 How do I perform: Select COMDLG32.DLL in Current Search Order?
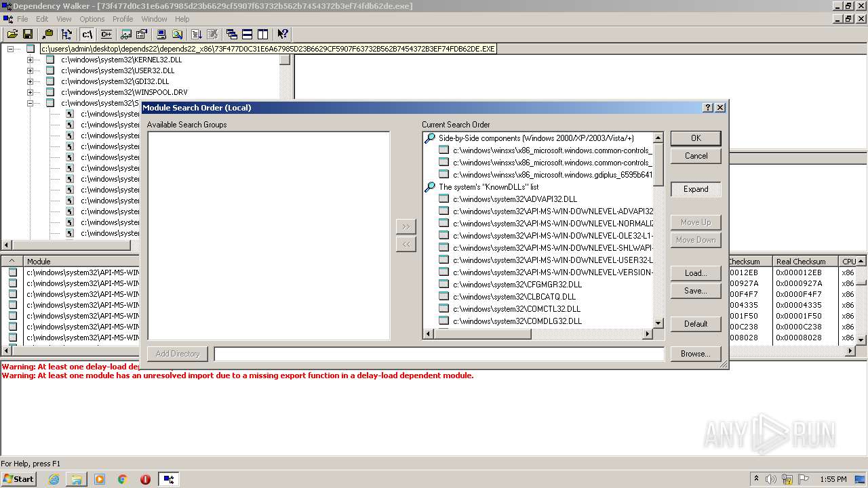click(517, 321)
